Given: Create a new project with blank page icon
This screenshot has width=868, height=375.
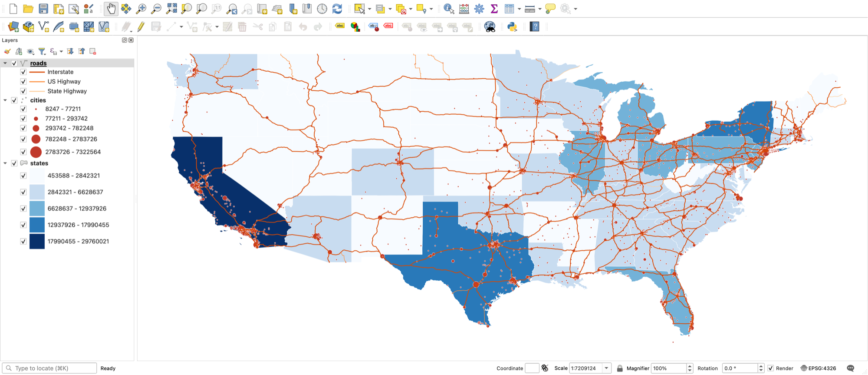Looking at the screenshot, I should (x=13, y=9).
